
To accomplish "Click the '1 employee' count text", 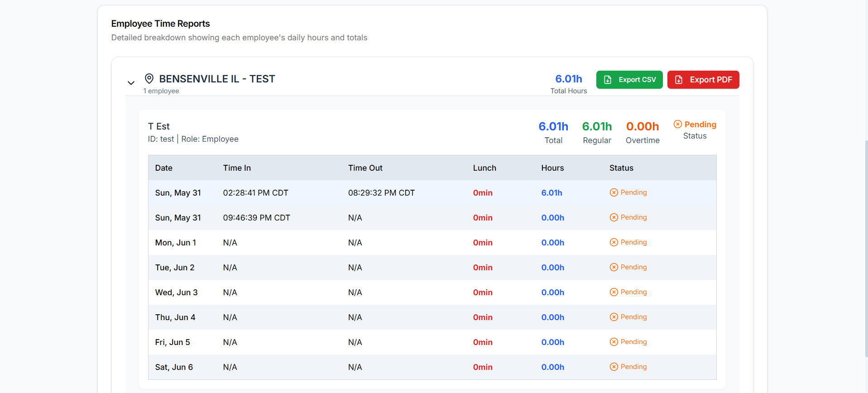I will pos(161,91).
